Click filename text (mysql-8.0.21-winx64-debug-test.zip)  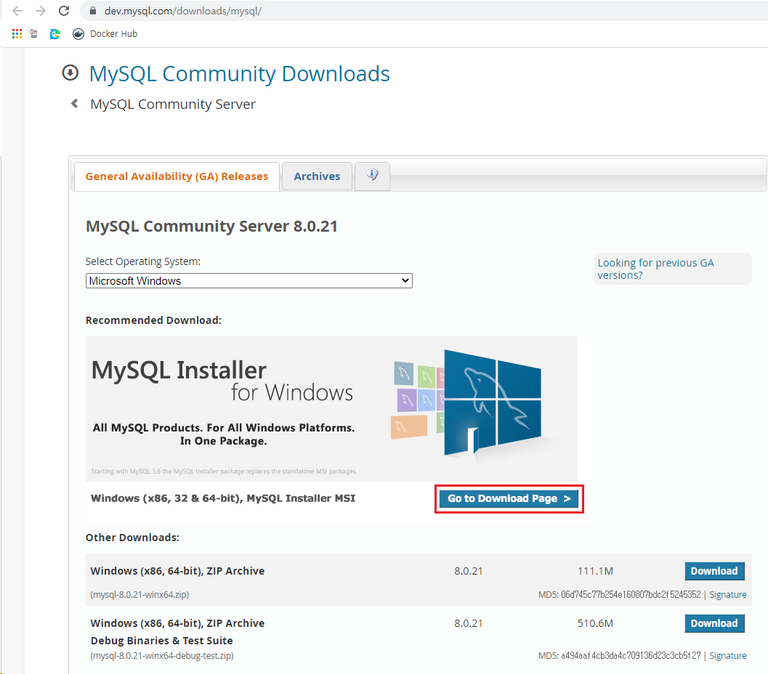point(162,656)
